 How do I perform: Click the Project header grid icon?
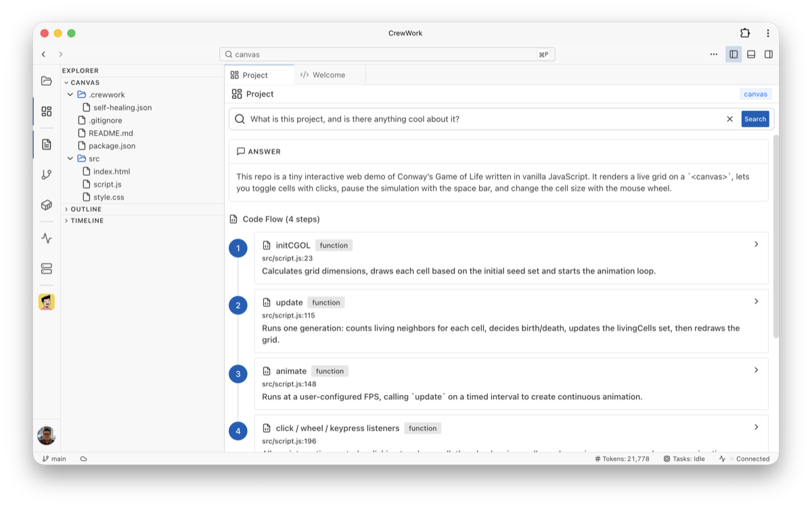237,94
